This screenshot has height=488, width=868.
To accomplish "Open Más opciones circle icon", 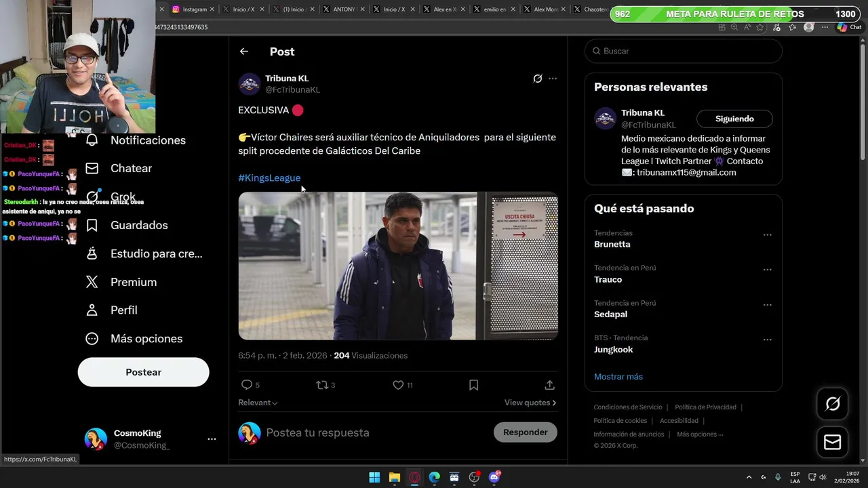I will 92,338.
